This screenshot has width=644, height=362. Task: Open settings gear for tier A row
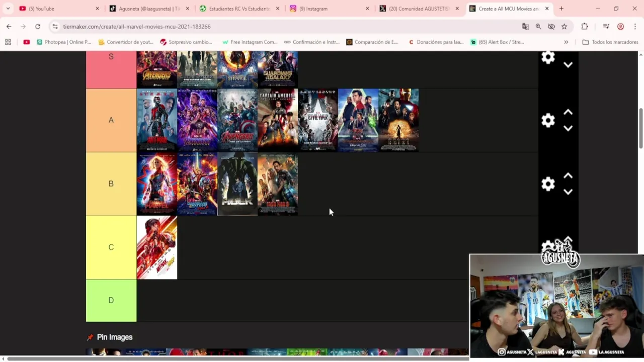tap(548, 120)
